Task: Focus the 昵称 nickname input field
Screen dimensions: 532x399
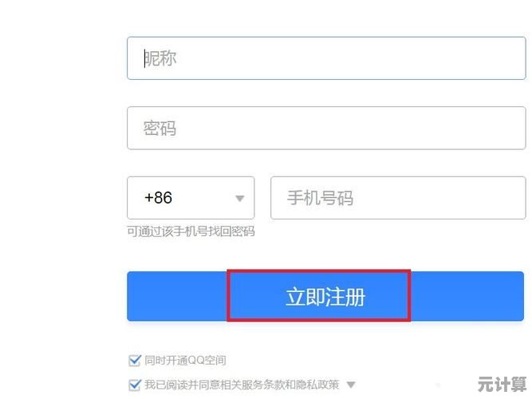Action: click(x=326, y=58)
